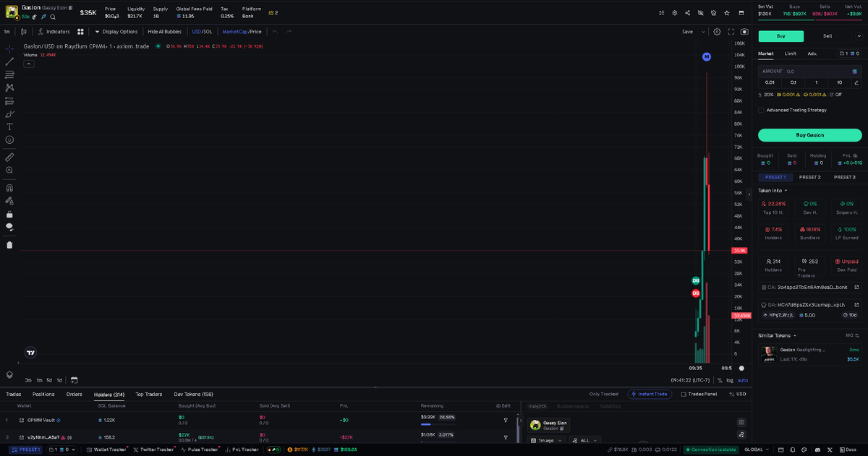868x456 pixels.
Task: Toggle the Trades Panel
Action: tap(699, 395)
